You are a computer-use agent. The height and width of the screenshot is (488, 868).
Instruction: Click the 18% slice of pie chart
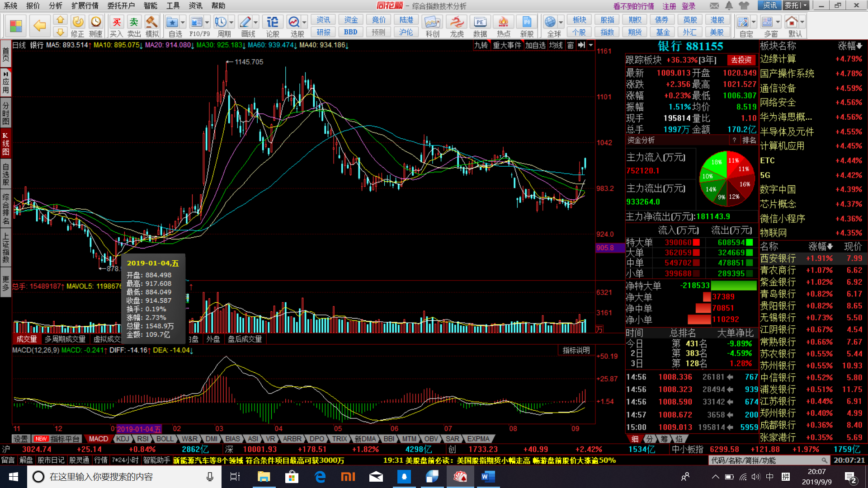[716, 163]
